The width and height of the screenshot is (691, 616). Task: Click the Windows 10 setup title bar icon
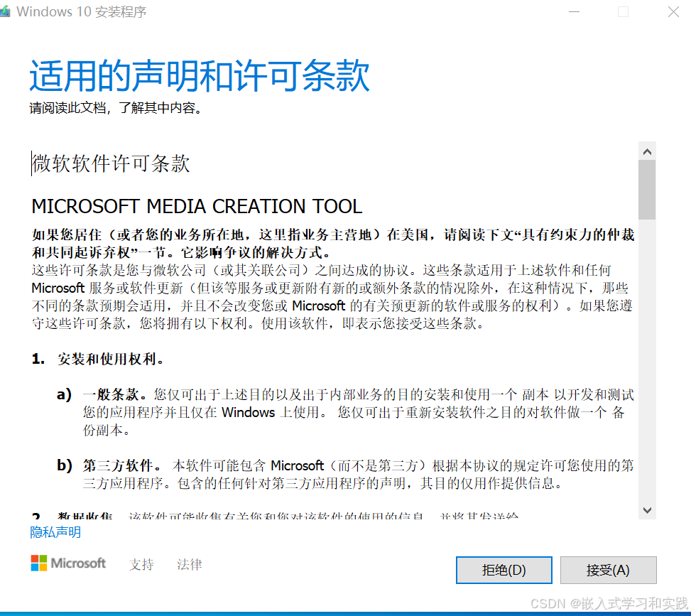click(x=4, y=11)
